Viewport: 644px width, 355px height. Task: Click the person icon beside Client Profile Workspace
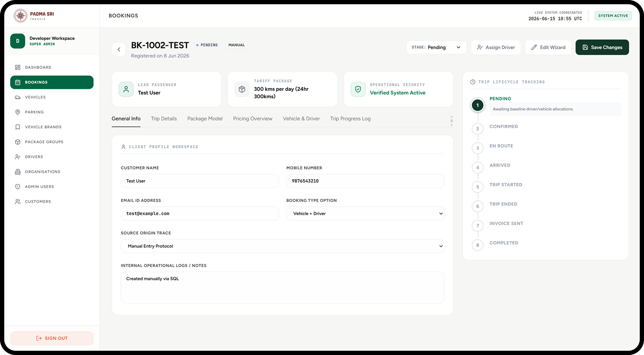[x=123, y=147]
